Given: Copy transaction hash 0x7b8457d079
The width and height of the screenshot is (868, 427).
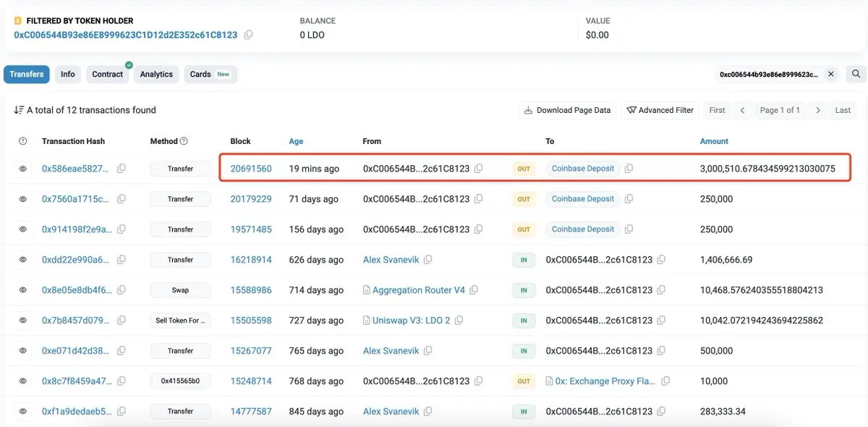Looking at the screenshot, I should coord(122,321).
